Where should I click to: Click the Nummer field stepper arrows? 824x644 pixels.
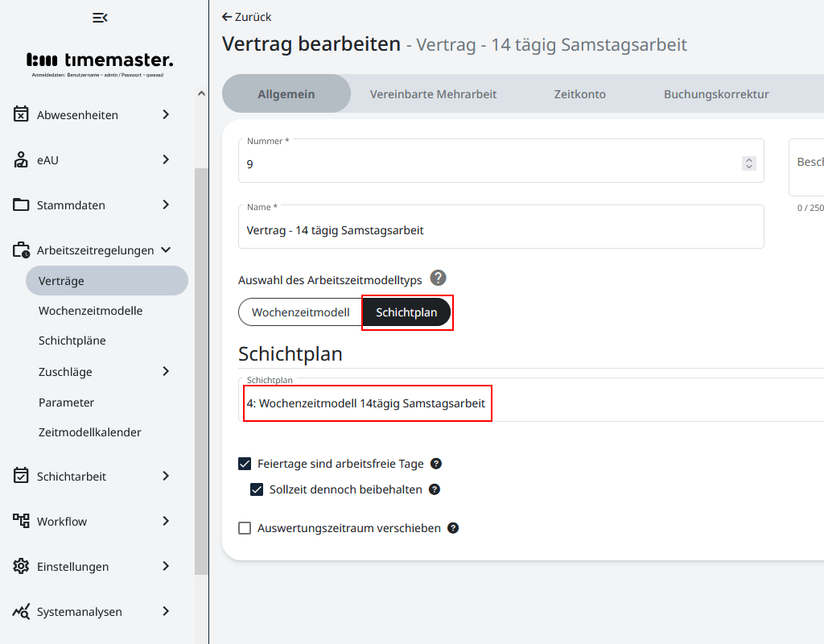coord(748,163)
